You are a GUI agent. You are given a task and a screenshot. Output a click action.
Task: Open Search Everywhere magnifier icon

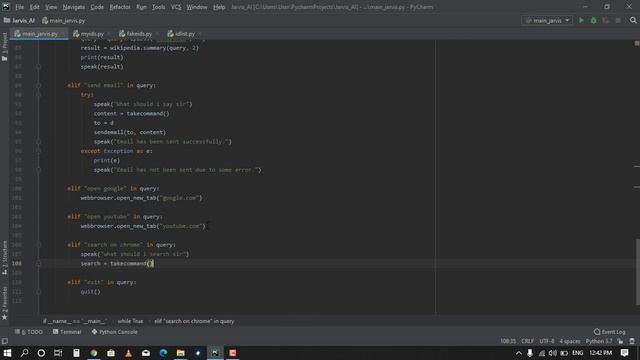pyautogui.click(x=633, y=20)
